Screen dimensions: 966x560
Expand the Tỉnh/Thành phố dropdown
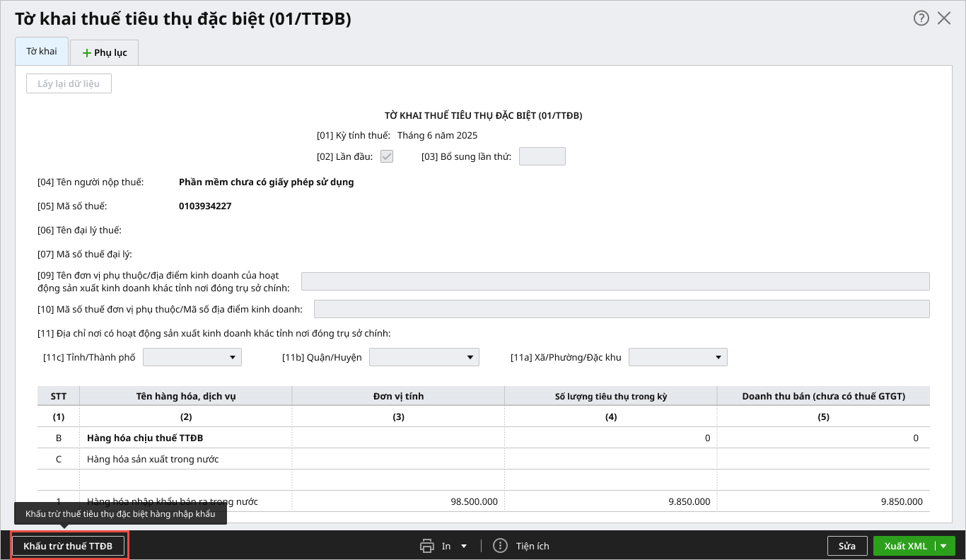click(232, 358)
